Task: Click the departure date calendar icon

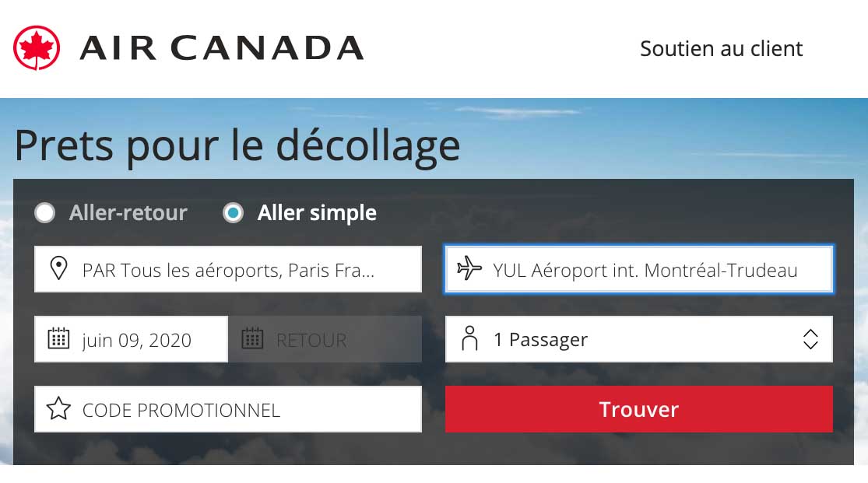Action: point(58,339)
